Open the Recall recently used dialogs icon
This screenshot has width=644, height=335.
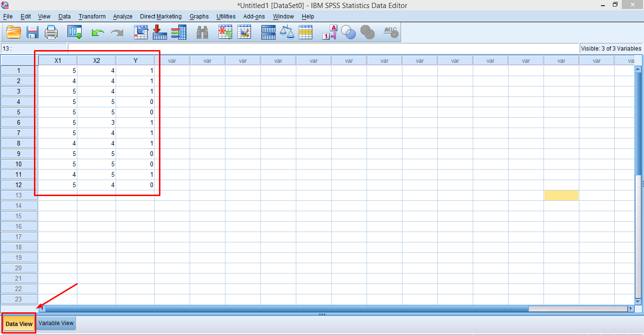pyautogui.click(x=75, y=32)
